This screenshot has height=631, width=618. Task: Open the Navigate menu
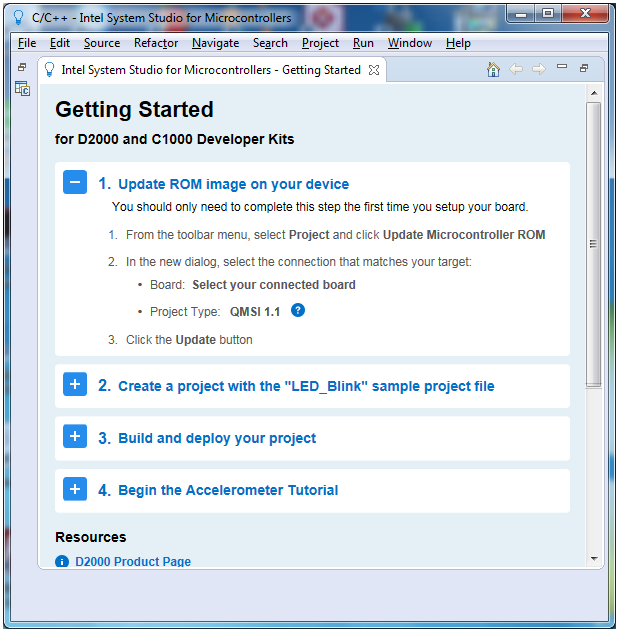point(216,43)
